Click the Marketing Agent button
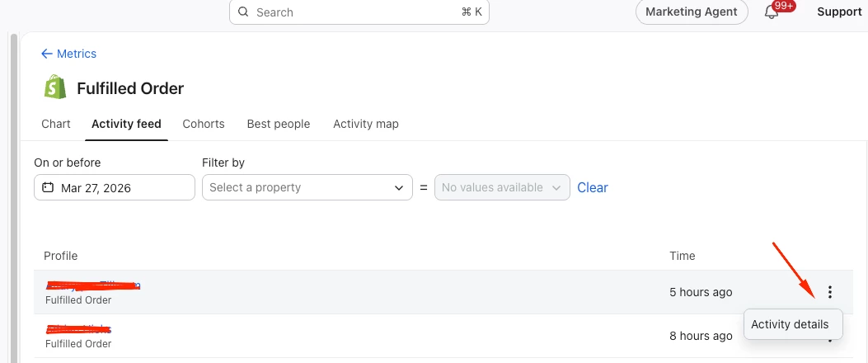 [692, 12]
